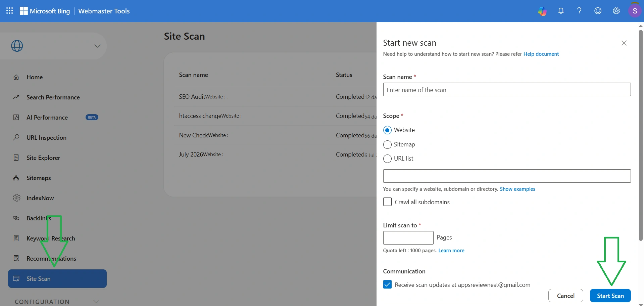Click the Scan name column header
This screenshot has width=644, height=306.
pos(193,75)
